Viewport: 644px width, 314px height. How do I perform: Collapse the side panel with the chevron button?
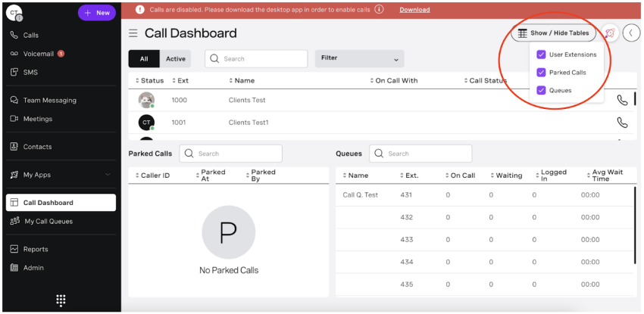pos(630,33)
